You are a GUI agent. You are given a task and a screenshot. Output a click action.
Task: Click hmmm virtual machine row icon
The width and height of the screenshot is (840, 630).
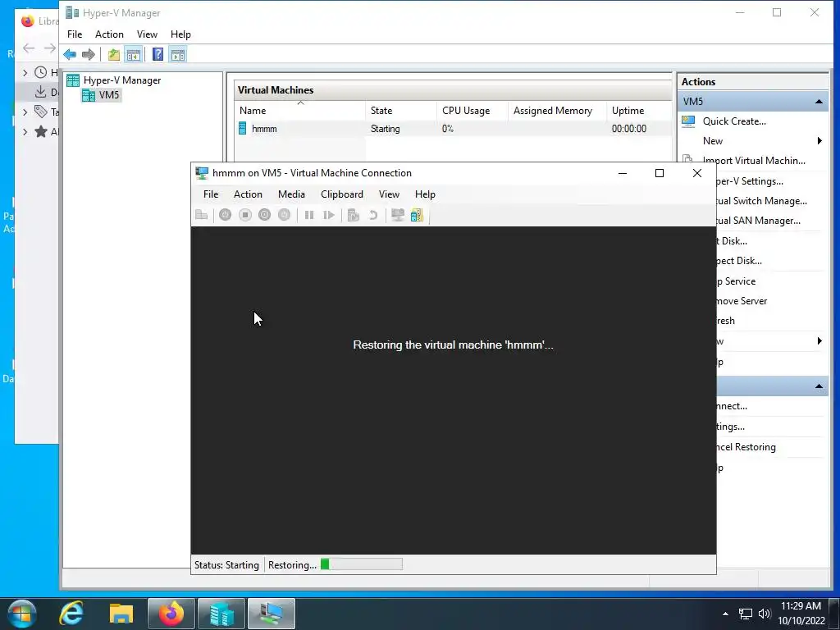[x=242, y=128]
